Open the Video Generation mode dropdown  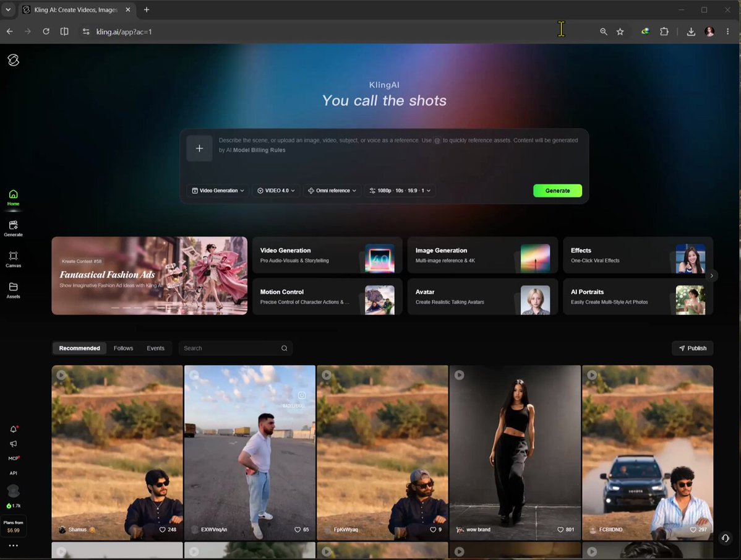(218, 191)
